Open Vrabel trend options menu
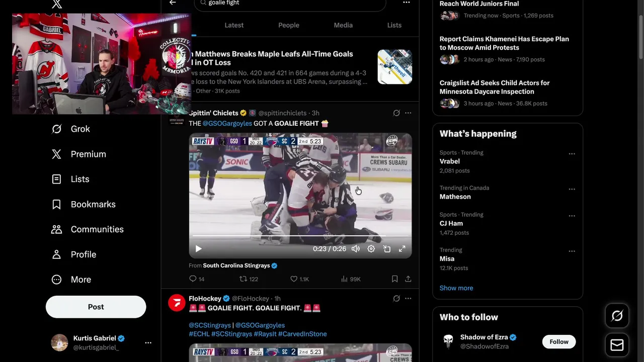Screen dimensions: 644x362 [572, 154]
